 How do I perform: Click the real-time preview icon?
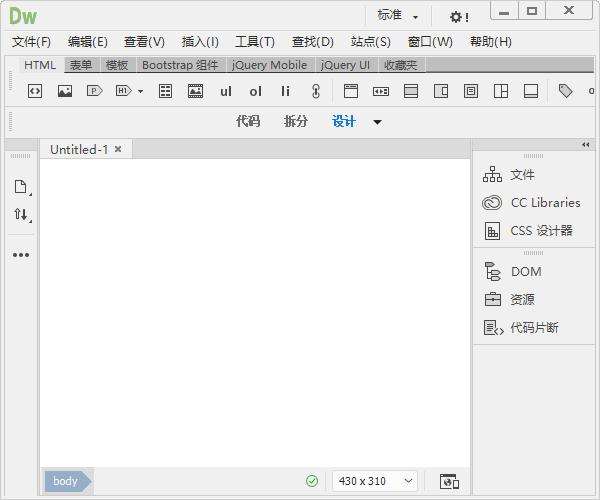449,481
